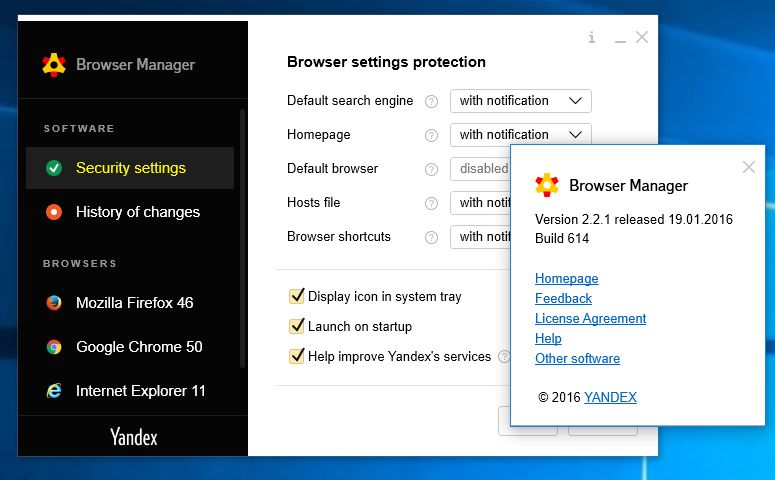Screen dimensions: 775x480
Task: Open the Default search engine dropdown
Action: pos(520,101)
